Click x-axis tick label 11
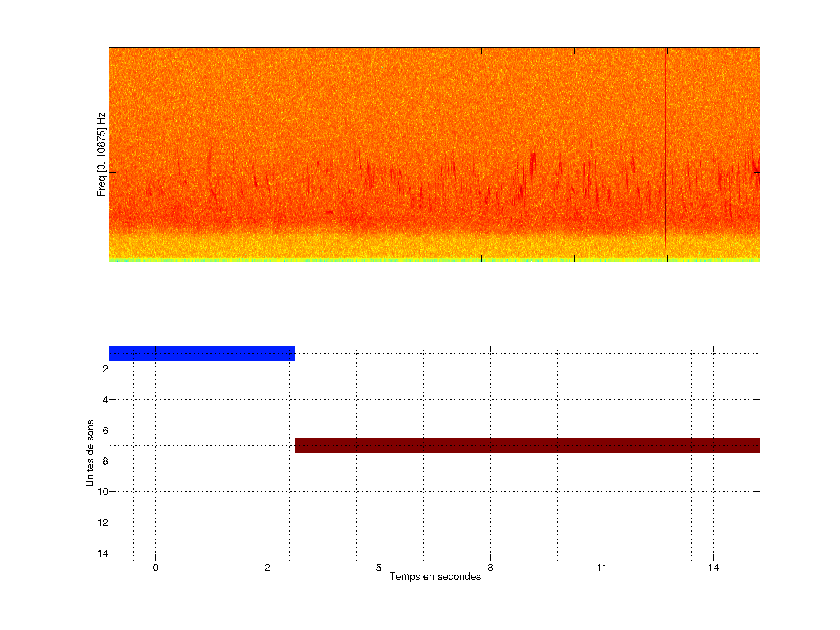The width and height of the screenshot is (840, 630). click(601, 568)
